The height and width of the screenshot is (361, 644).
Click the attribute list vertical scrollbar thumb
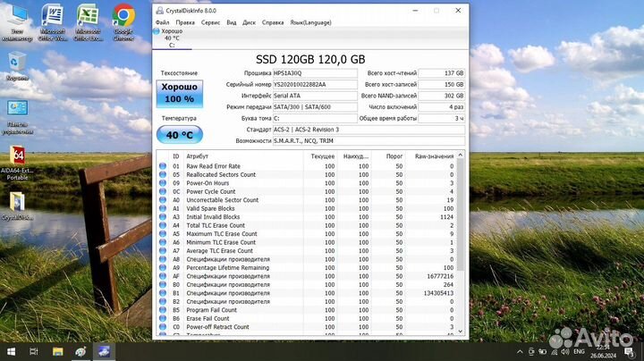pyautogui.click(x=461, y=215)
